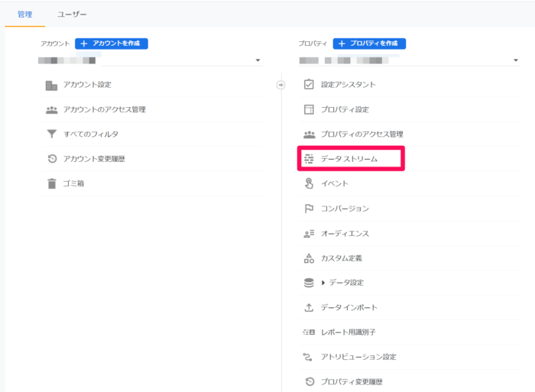Open アカウント設定 link

click(x=87, y=85)
